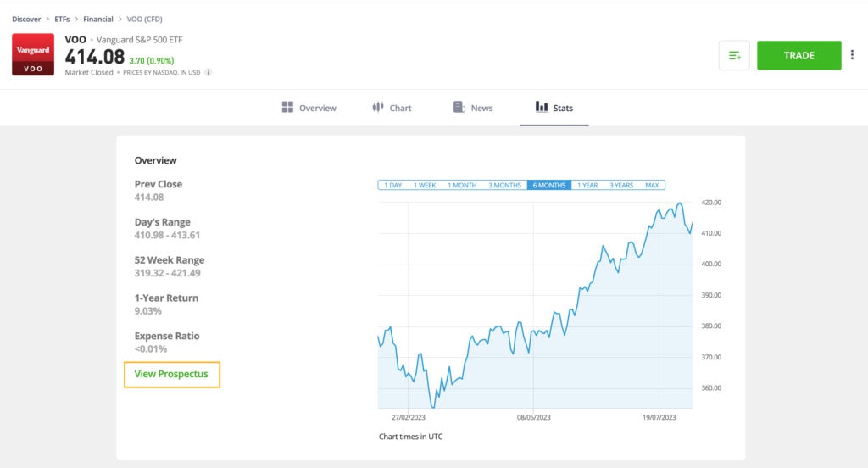Click the green TRADE button
This screenshot has height=468, width=868.
point(798,55)
